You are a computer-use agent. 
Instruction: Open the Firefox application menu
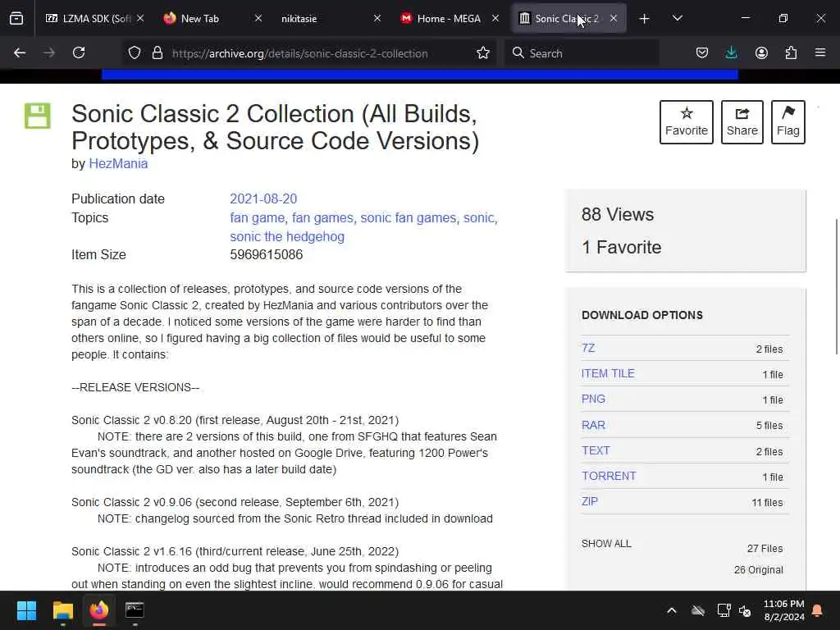[820, 53]
